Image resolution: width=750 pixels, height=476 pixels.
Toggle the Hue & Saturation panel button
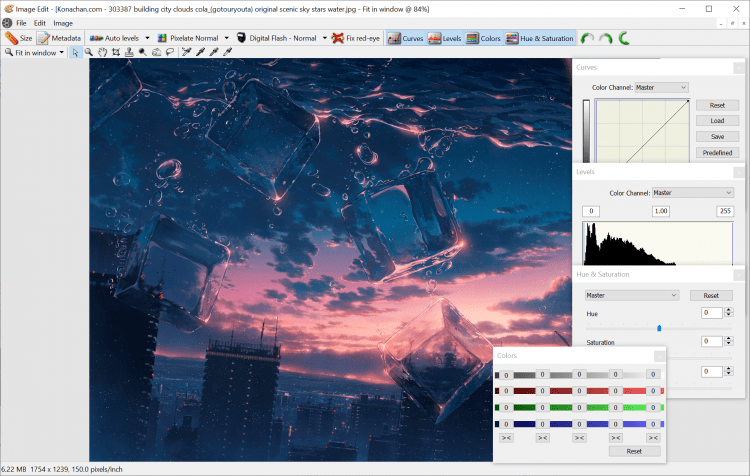coord(540,38)
